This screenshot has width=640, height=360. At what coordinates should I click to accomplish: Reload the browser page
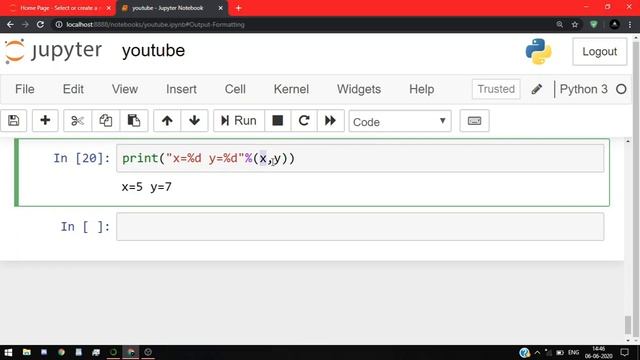[x=40, y=24]
